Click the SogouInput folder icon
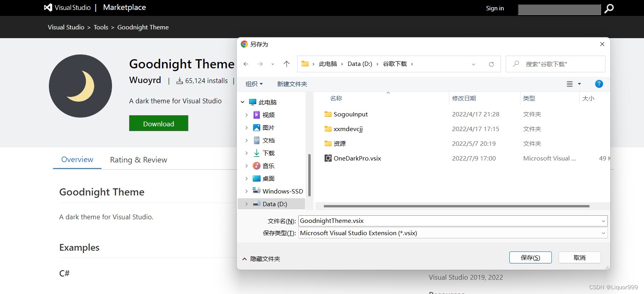The image size is (644, 294). coord(328,114)
